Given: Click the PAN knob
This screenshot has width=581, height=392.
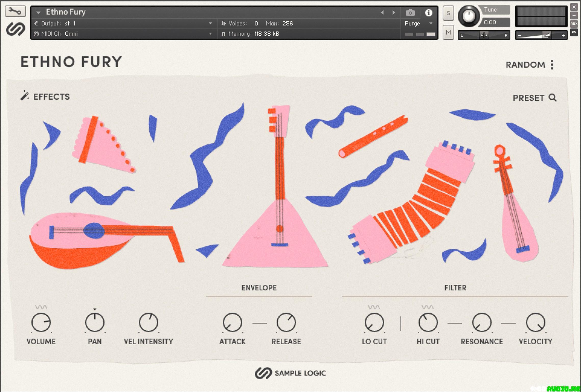Looking at the screenshot, I should coord(95,322).
